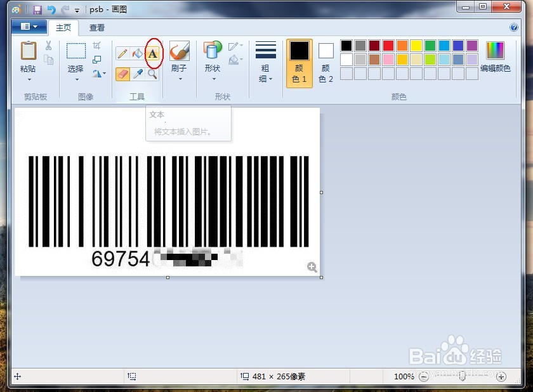Open the blue Paint file menu button
Screen dimensions: 533x392
[29, 27]
